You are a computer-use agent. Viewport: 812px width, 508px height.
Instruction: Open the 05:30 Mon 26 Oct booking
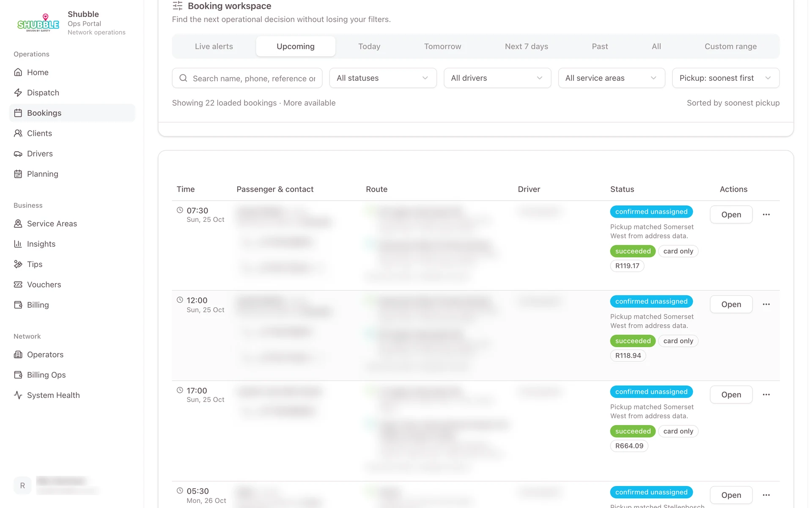point(731,495)
